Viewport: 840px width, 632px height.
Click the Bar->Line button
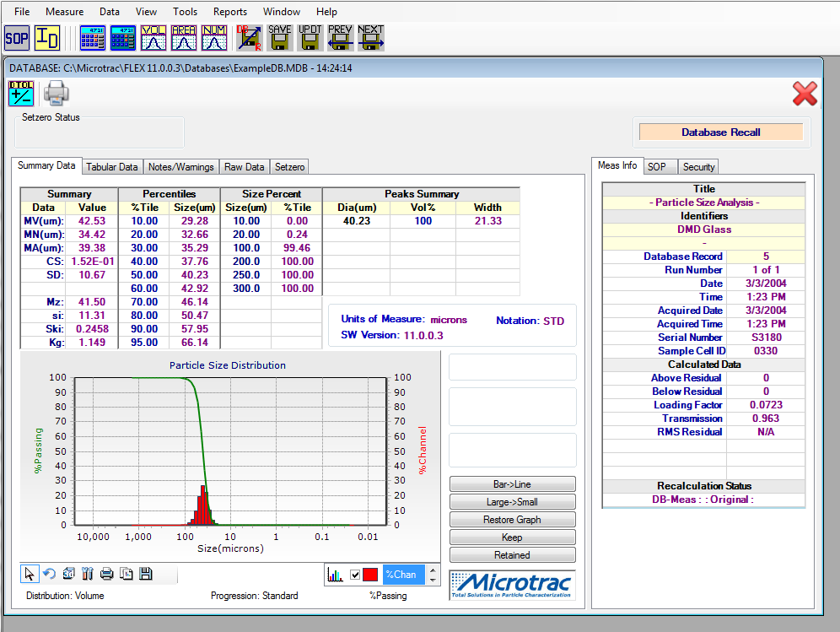point(512,484)
